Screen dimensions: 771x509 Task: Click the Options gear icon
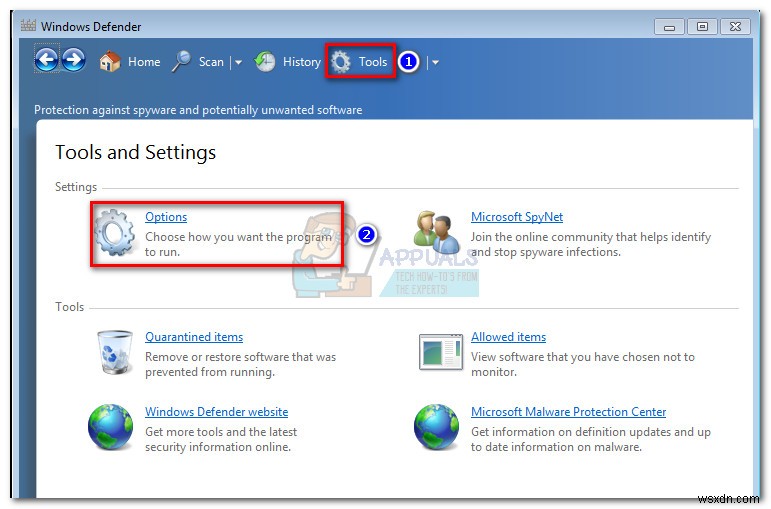[115, 233]
